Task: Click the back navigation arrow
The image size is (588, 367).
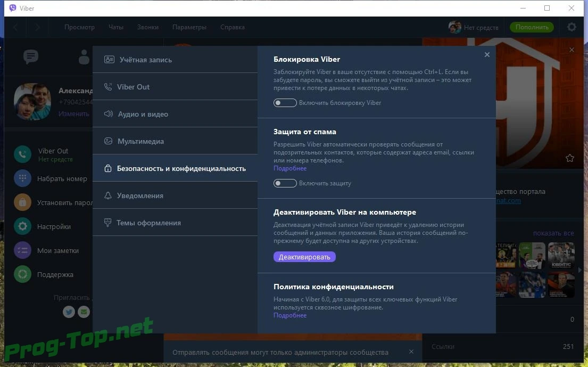Action: pyautogui.click(x=16, y=27)
